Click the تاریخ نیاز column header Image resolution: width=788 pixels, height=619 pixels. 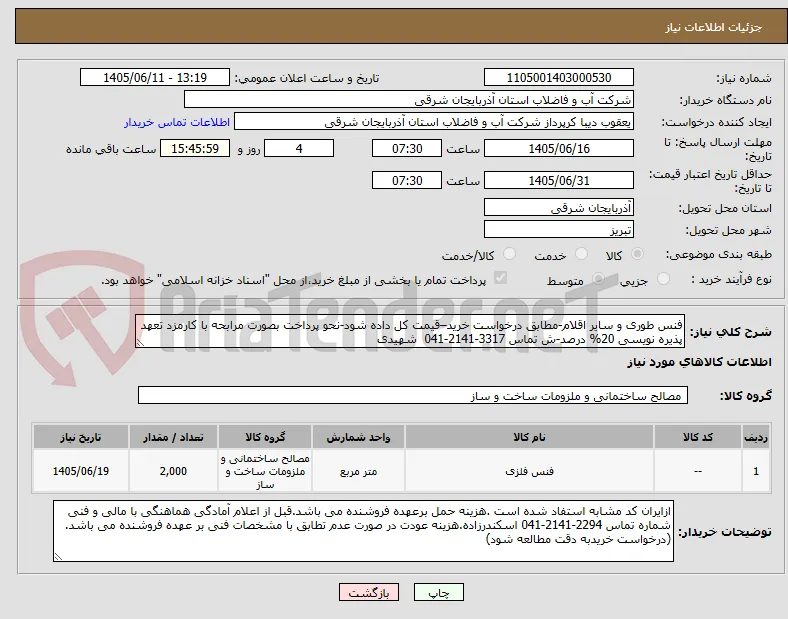pyautogui.click(x=81, y=437)
